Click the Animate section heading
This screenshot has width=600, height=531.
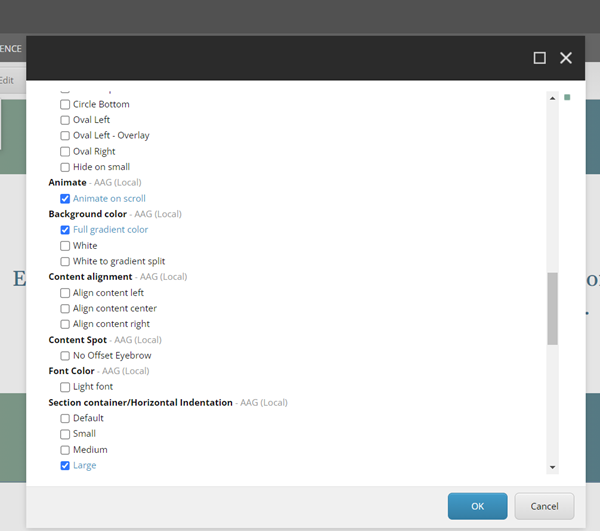pyautogui.click(x=67, y=182)
